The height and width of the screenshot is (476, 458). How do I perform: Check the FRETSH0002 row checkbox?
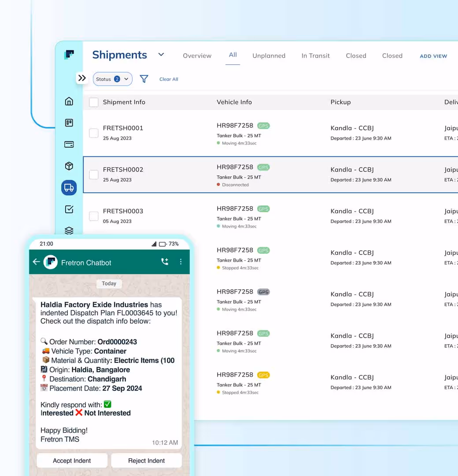pos(94,175)
